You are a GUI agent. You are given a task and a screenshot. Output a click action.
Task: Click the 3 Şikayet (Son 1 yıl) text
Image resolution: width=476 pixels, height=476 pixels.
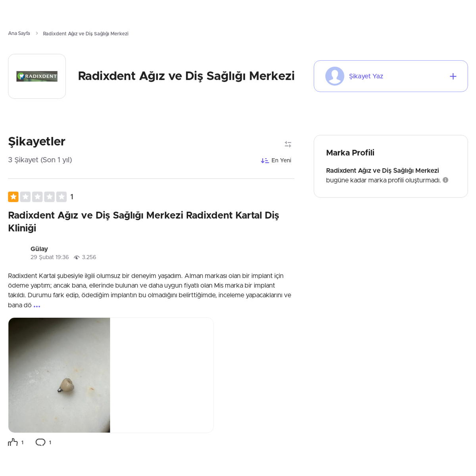coord(40,160)
